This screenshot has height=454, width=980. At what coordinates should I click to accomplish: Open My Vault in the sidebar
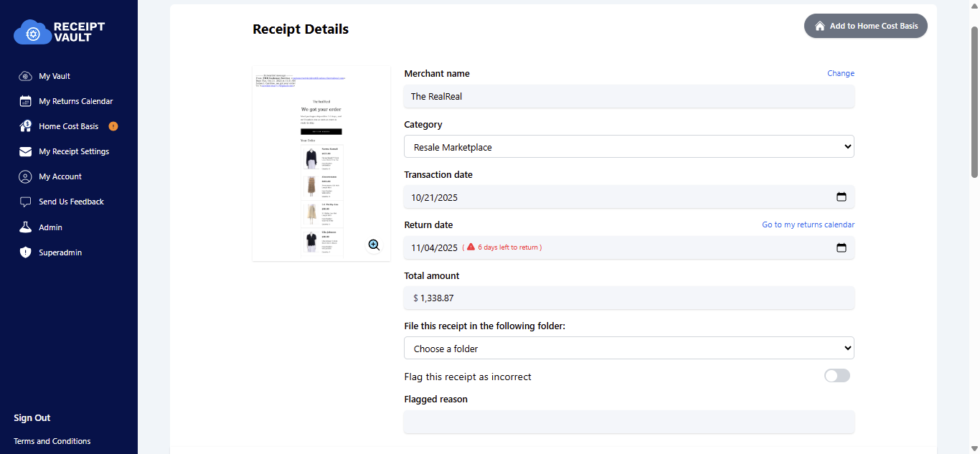55,76
